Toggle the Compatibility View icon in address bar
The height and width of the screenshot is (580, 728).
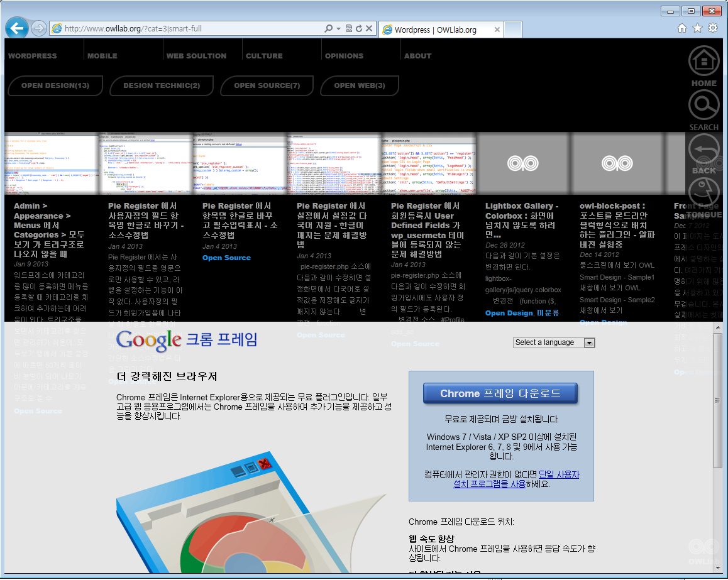click(349, 28)
